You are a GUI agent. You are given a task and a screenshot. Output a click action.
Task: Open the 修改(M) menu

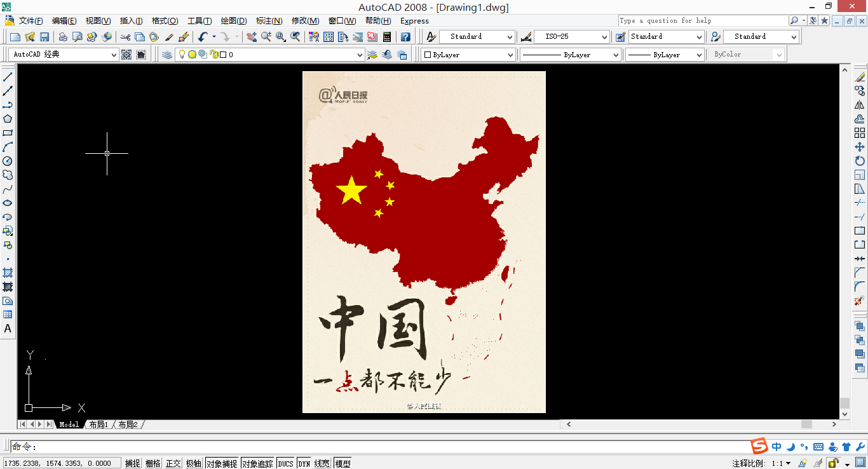coord(305,21)
